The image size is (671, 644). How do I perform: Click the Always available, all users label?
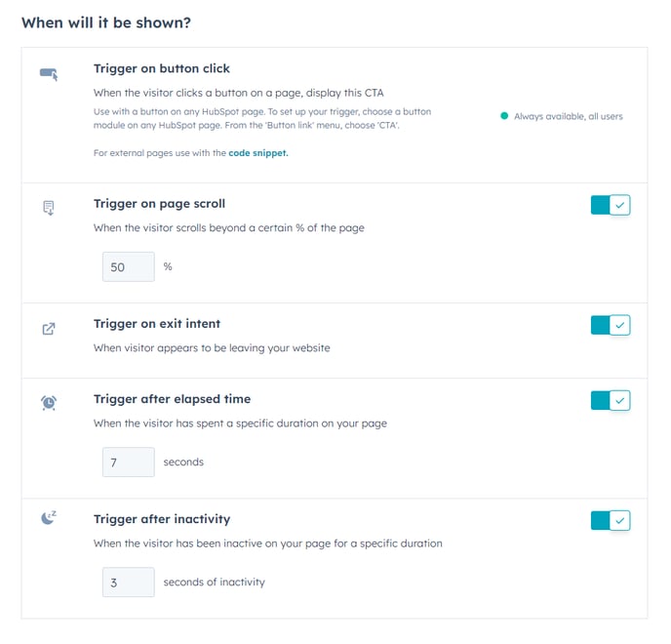[x=569, y=116]
